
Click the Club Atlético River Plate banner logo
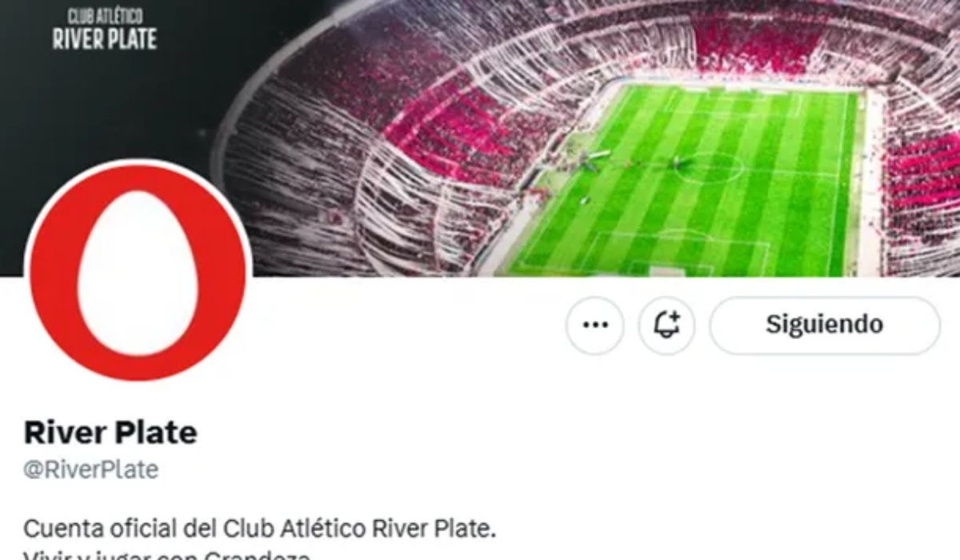[105, 30]
